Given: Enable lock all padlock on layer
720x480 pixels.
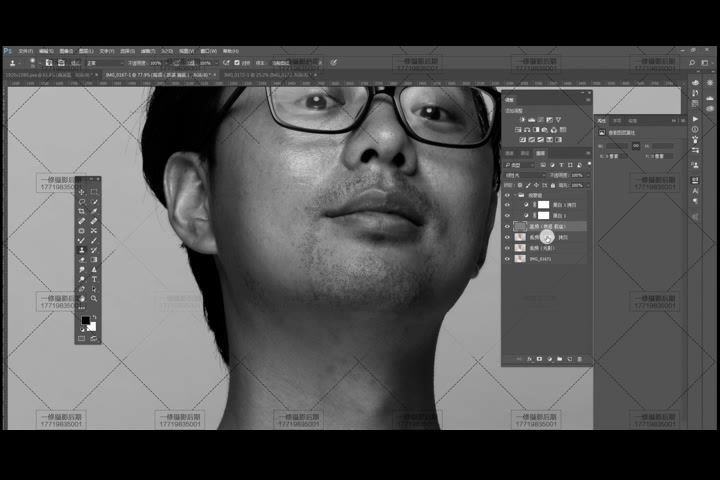Looking at the screenshot, I should tap(553, 186).
